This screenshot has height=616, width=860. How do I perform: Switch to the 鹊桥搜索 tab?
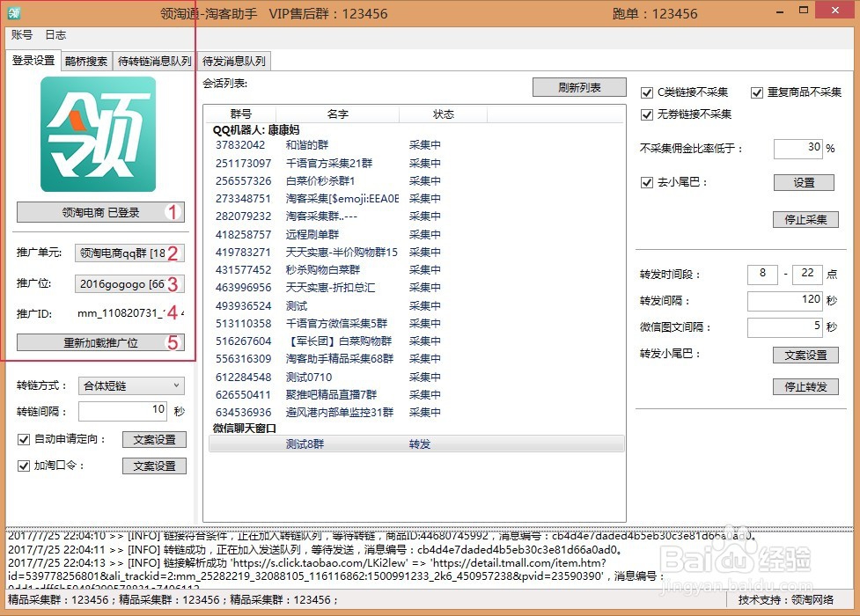pos(86,62)
